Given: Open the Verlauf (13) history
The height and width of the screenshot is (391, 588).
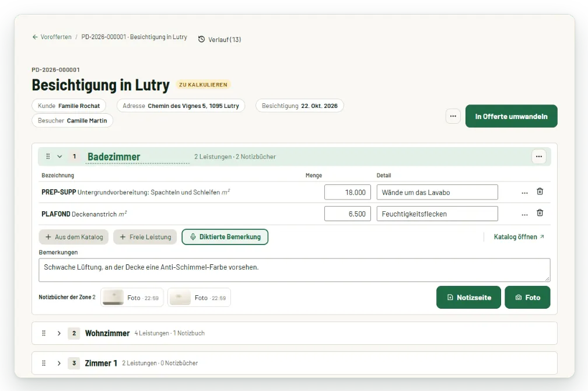Looking at the screenshot, I should (220, 40).
